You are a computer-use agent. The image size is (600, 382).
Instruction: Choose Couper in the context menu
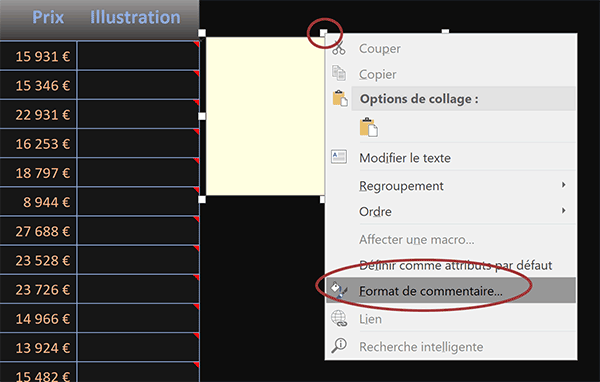(451, 49)
